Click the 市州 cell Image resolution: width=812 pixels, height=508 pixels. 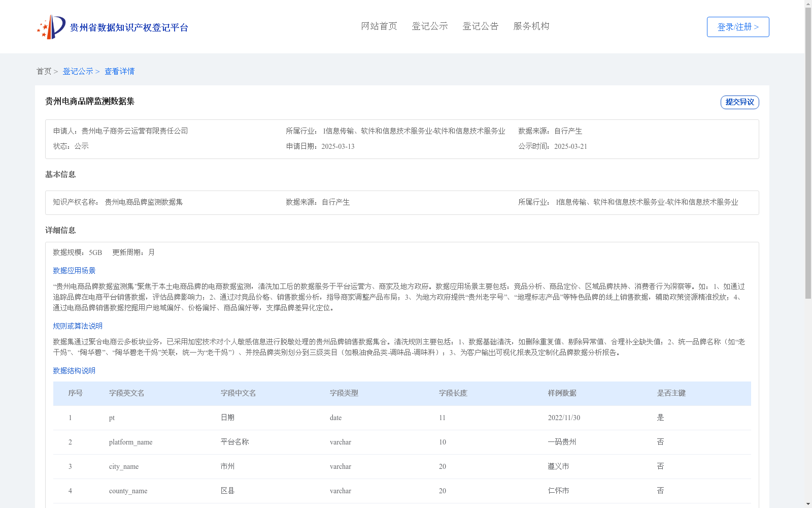click(x=228, y=466)
